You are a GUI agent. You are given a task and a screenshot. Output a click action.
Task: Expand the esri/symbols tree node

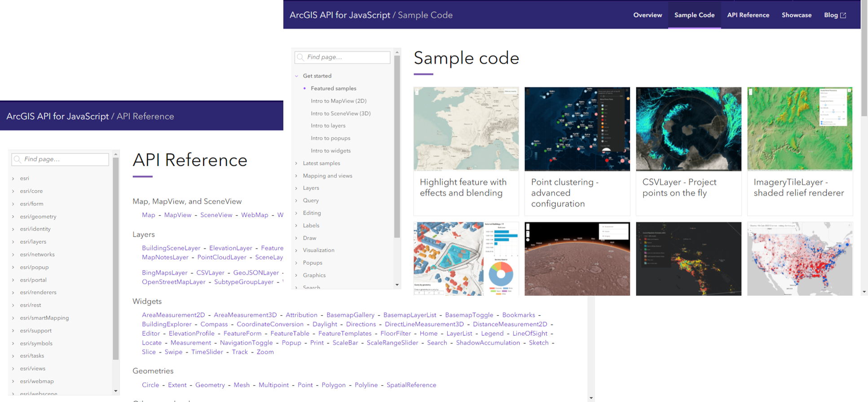[13, 344]
